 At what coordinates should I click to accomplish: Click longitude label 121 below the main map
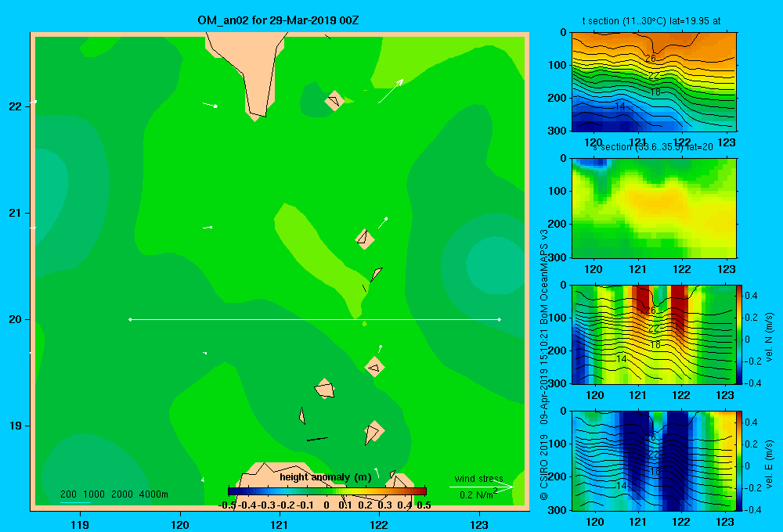(280, 525)
